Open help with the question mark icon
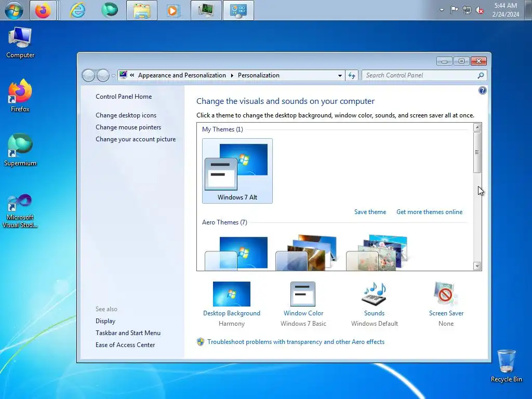 pos(482,90)
